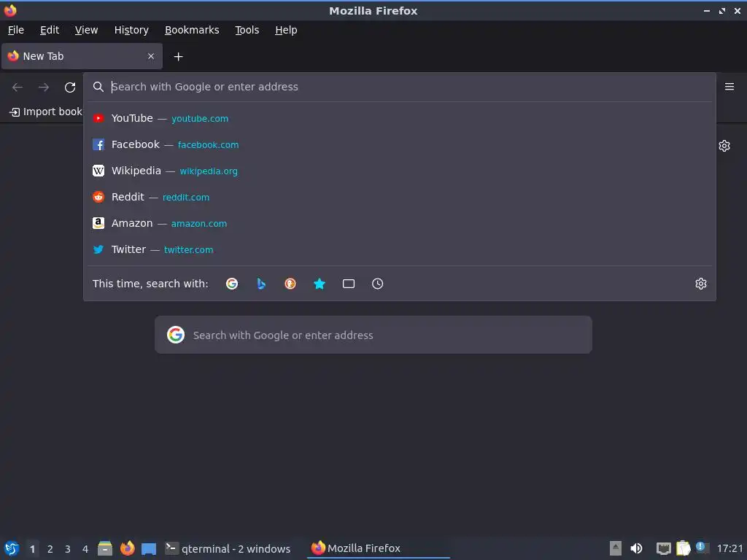The width and height of the screenshot is (747, 560).
Task: Click Import bookmarks button in bookmarks toolbar
Action: pyautogui.click(x=45, y=112)
